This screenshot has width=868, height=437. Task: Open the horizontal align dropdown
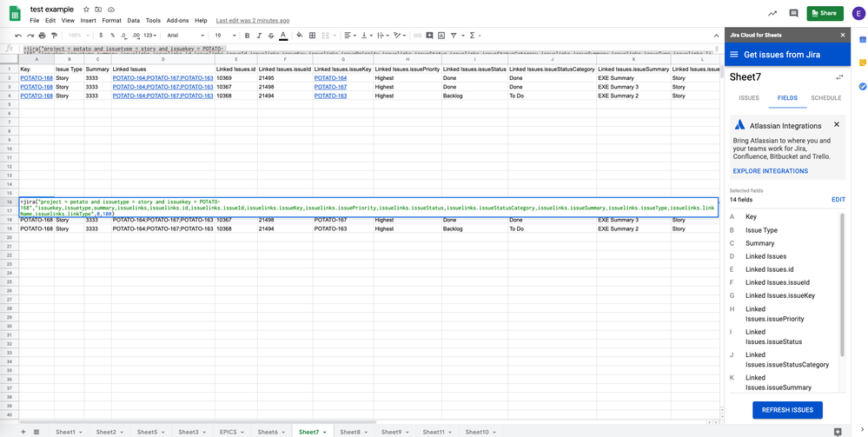click(x=350, y=36)
